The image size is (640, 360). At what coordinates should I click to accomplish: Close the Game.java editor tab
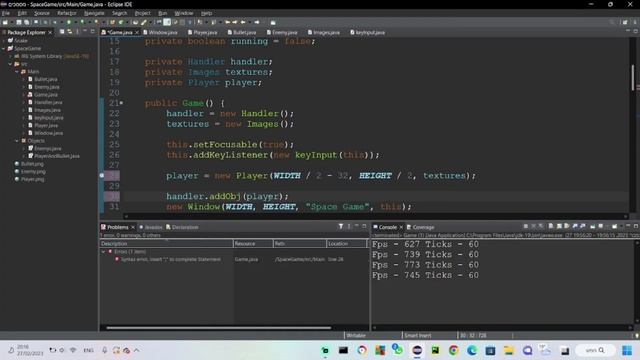click(137, 32)
